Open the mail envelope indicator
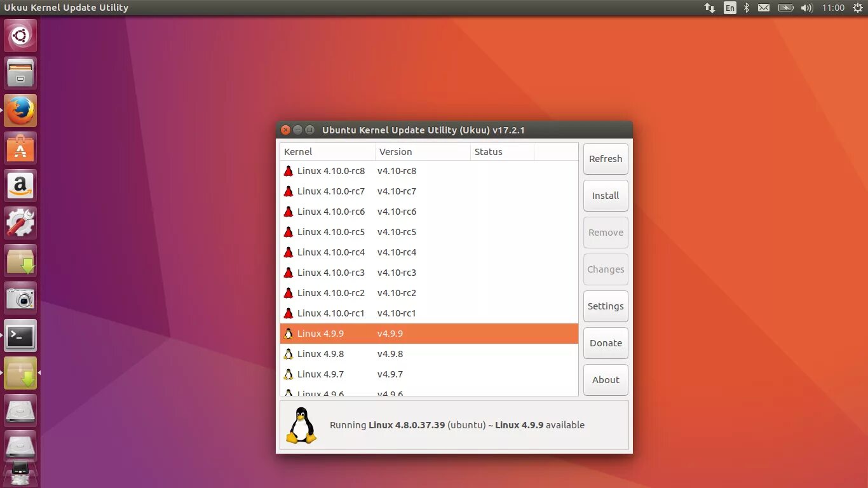Image resolution: width=868 pixels, height=488 pixels. pos(764,8)
